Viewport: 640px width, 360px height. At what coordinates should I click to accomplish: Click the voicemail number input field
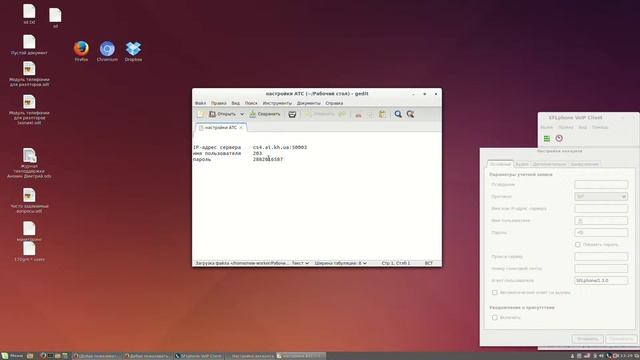pyautogui.click(x=601, y=269)
